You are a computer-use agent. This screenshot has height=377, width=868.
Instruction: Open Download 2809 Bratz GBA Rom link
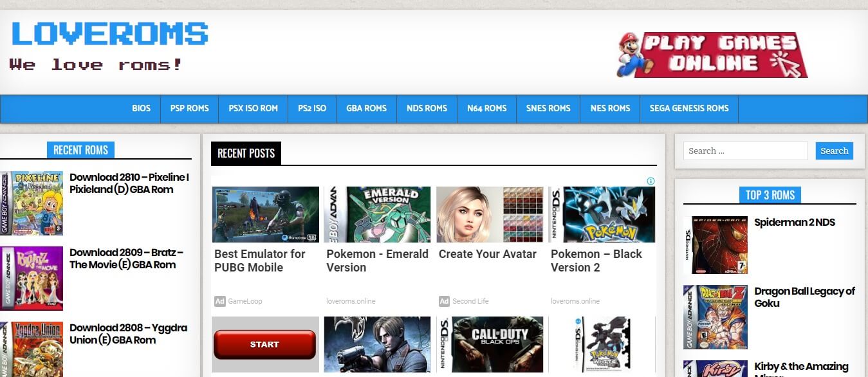click(126, 259)
